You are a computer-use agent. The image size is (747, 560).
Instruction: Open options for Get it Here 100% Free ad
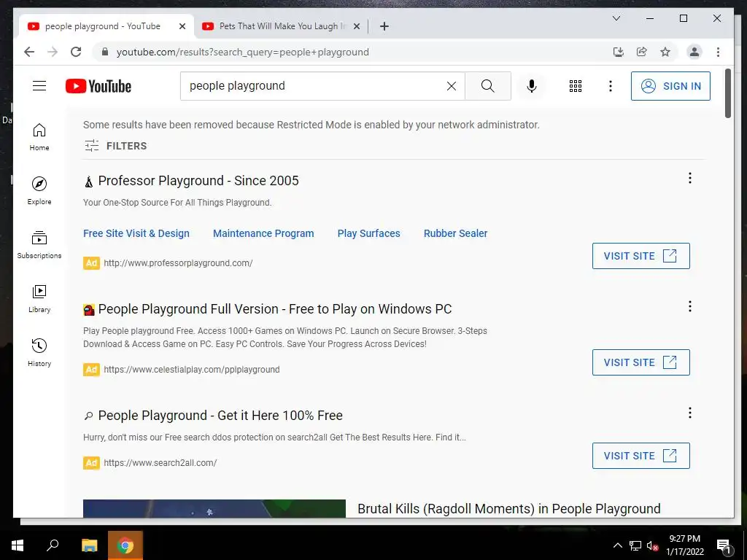click(690, 413)
